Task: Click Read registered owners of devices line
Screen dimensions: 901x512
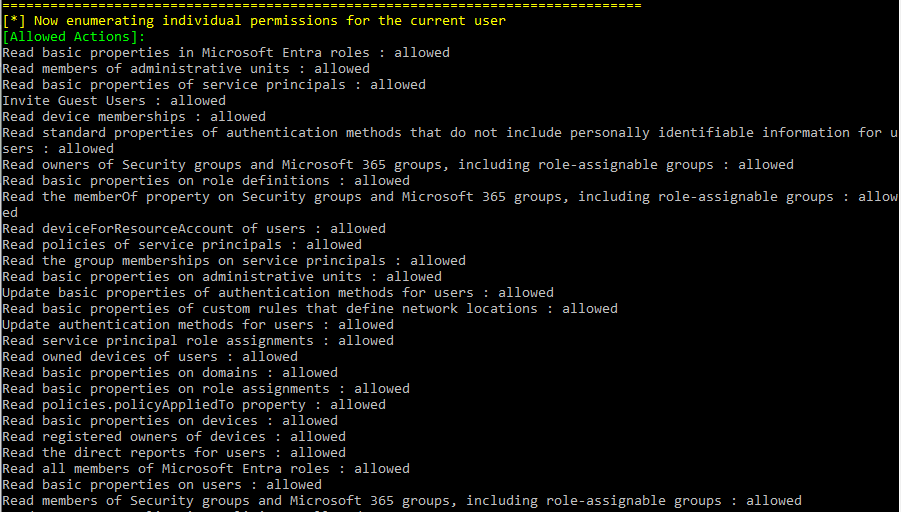Action: click(174, 437)
